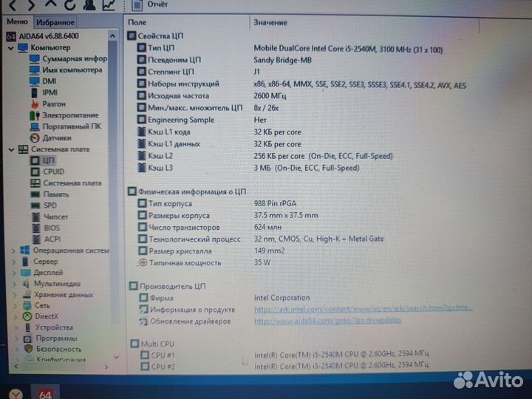Image resolution: width=532 pixels, height=399 pixels.
Task: Expand the Операционная система branch
Action: (13, 251)
